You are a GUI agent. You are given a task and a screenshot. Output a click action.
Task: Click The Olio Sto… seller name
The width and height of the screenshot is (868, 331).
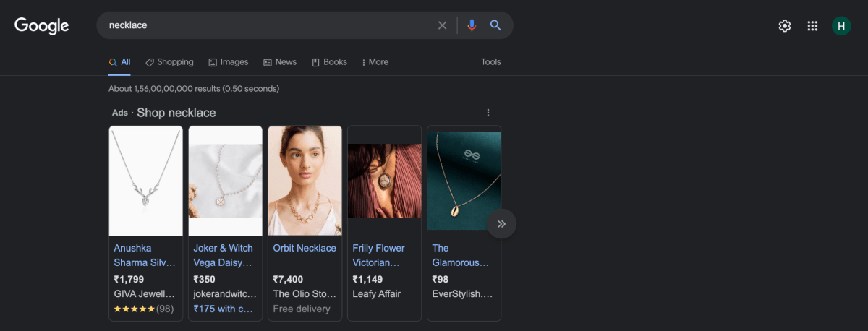click(305, 294)
